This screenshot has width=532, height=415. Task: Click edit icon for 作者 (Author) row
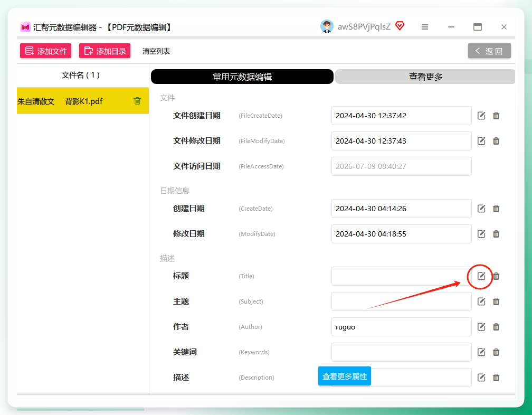(481, 327)
